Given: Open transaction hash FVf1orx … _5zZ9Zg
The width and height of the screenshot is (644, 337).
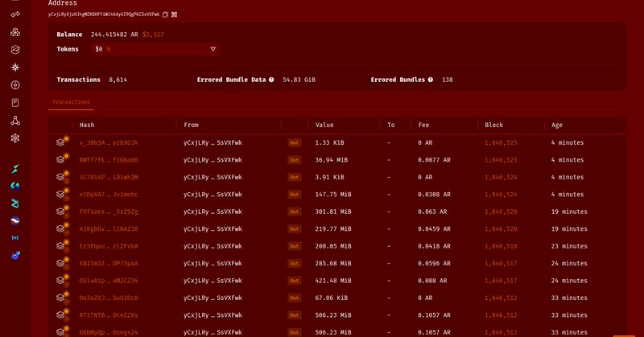Looking at the screenshot, I should (x=109, y=212).
